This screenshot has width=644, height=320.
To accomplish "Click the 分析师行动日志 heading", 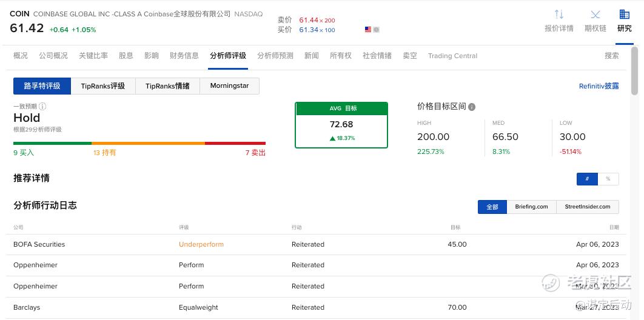I will 45,205.
